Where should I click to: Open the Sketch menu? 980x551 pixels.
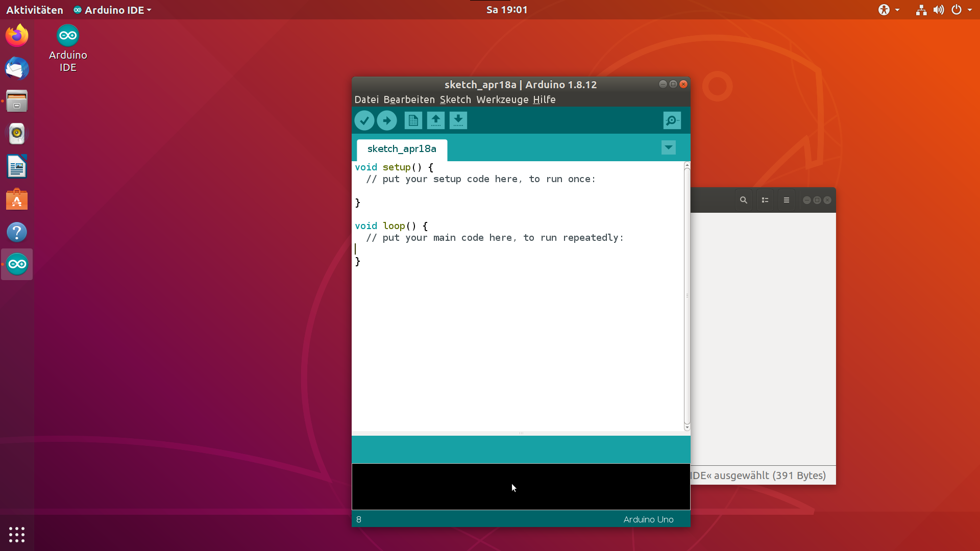pos(455,99)
